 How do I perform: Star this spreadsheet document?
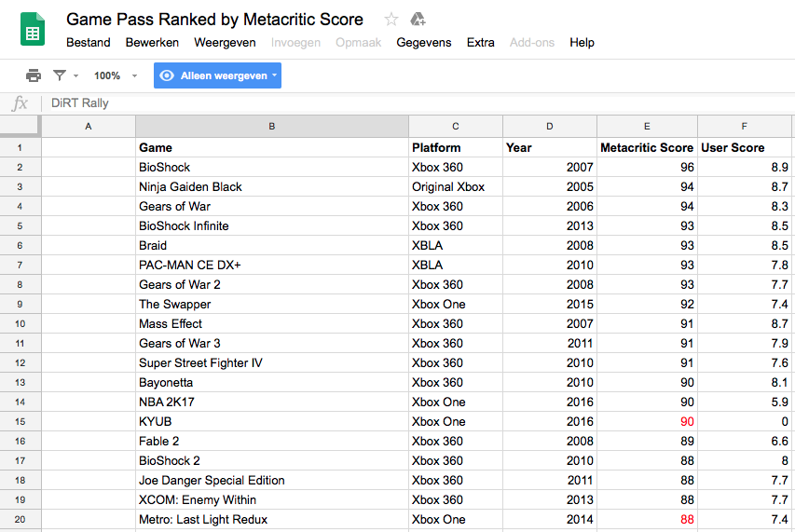tap(391, 20)
